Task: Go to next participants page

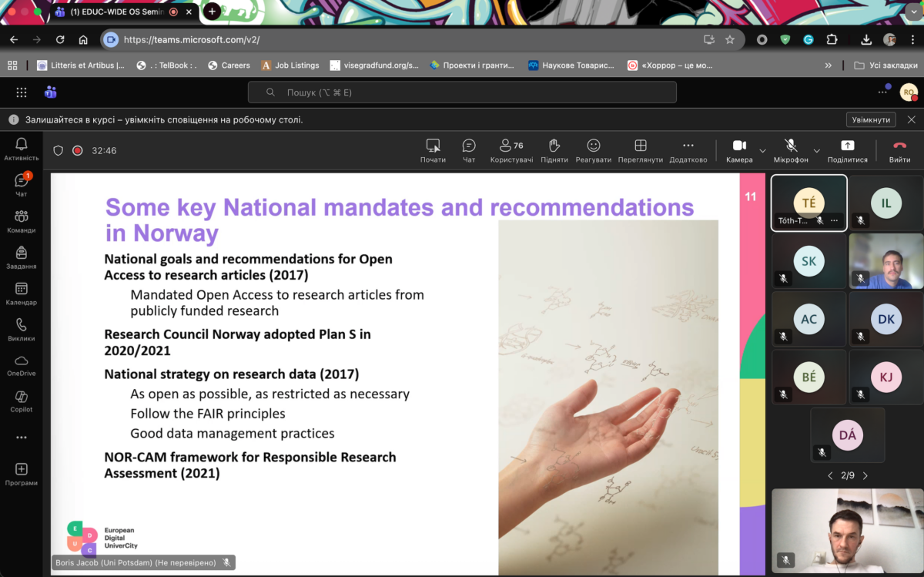Action: [x=865, y=475]
